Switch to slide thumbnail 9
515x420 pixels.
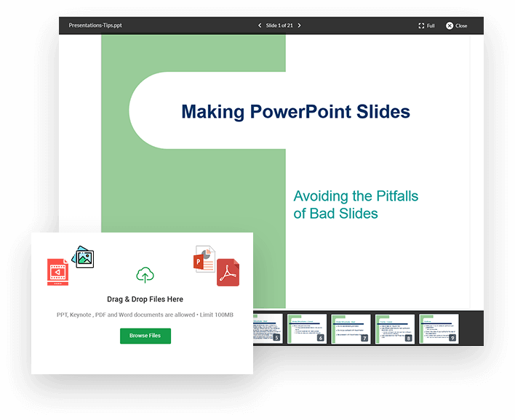click(439, 328)
